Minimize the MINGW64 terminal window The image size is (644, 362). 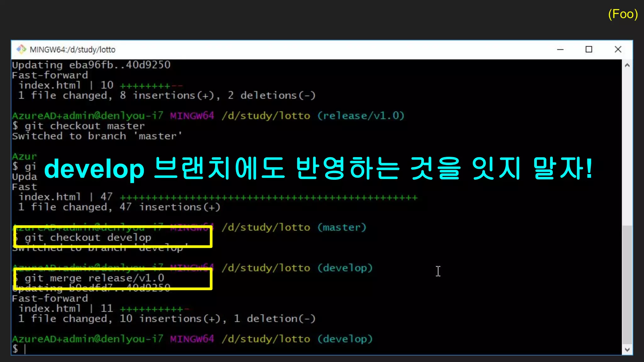point(560,49)
